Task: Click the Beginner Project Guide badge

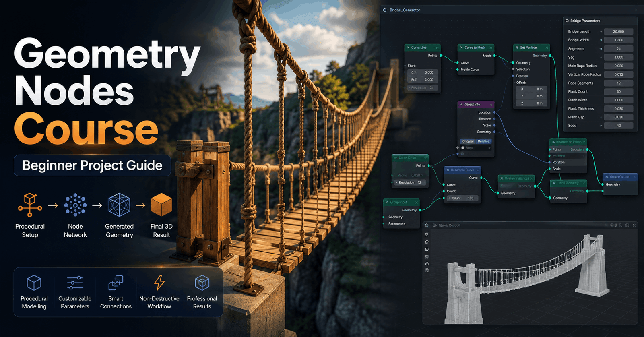Action: coord(92,165)
